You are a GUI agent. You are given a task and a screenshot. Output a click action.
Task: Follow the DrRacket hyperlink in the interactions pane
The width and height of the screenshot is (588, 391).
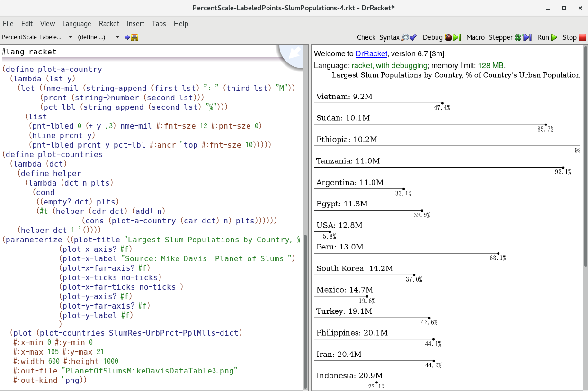371,53
